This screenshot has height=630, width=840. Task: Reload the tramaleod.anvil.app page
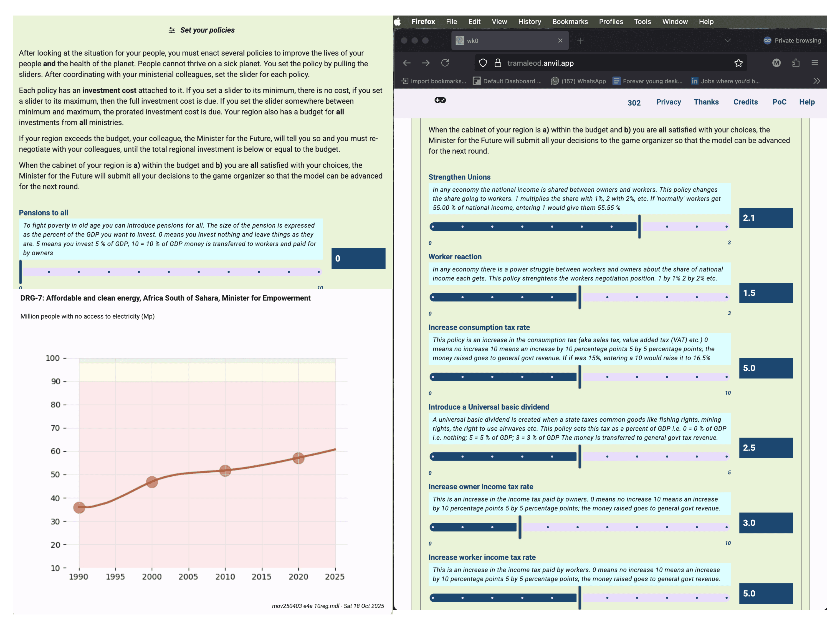(x=445, y=63)
